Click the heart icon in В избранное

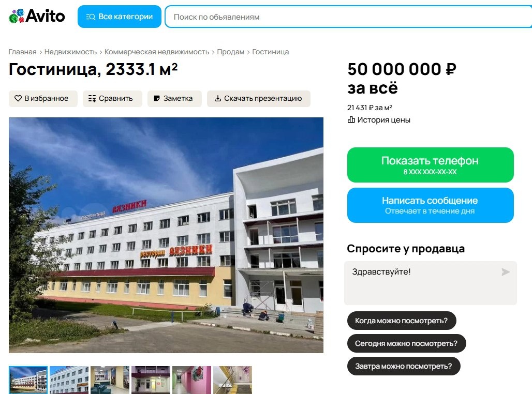point(18,98)
